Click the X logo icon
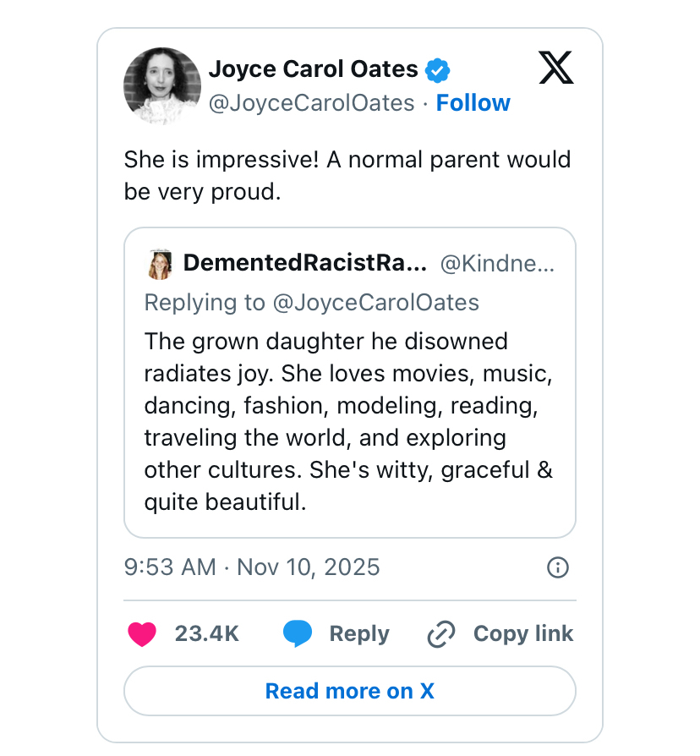 click(x=555, y=68)
